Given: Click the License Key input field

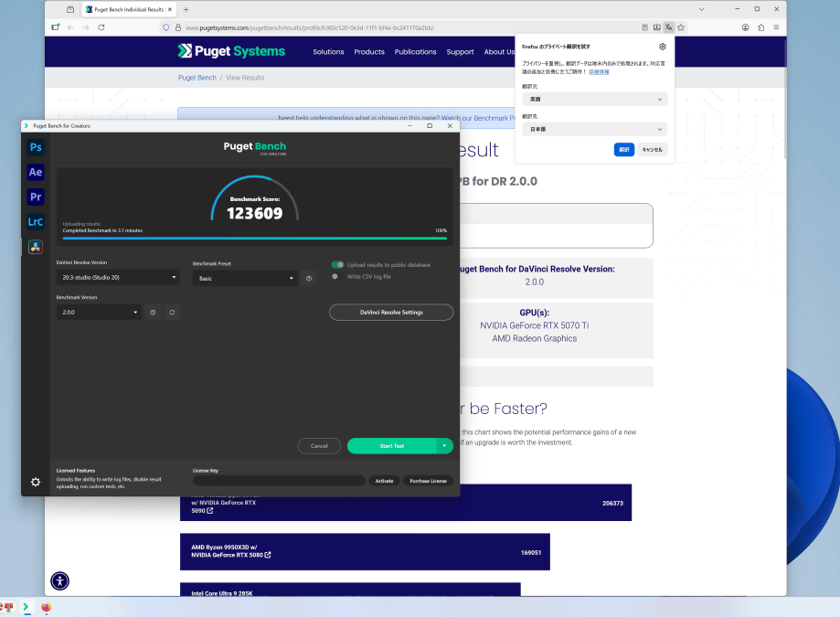Looking at the screenshot, I should [x=279, y=481].
